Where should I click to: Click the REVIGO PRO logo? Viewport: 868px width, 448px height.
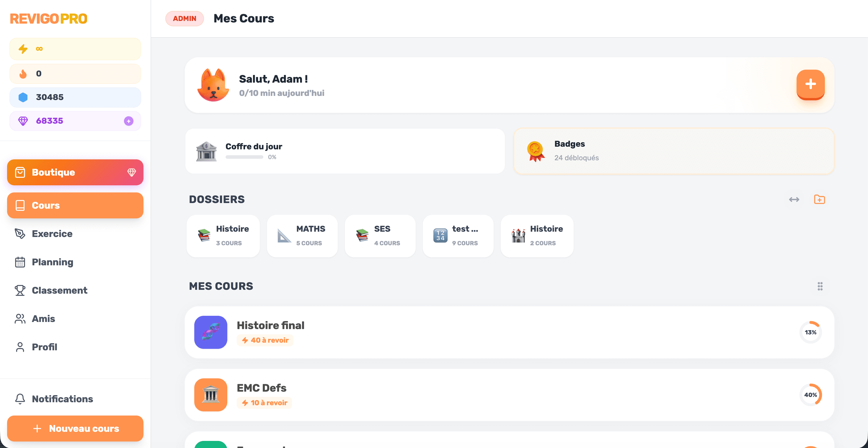pyautogui.click(x=48, y=19)
